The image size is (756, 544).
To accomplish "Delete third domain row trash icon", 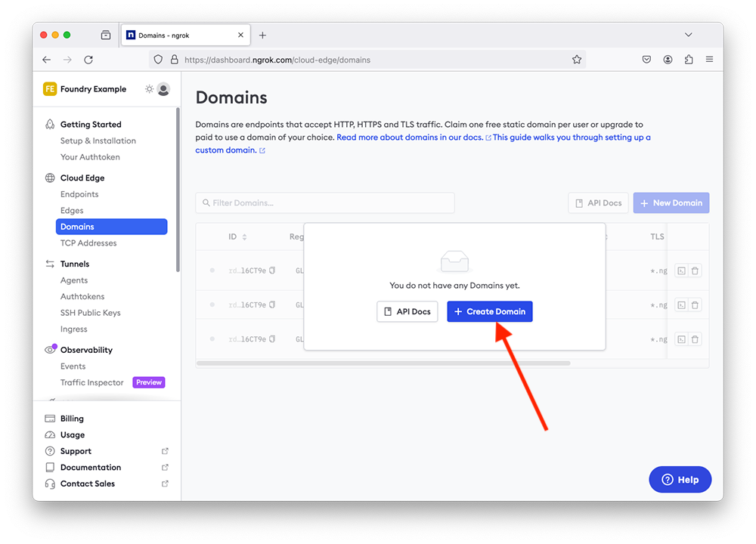I will 695,339.
